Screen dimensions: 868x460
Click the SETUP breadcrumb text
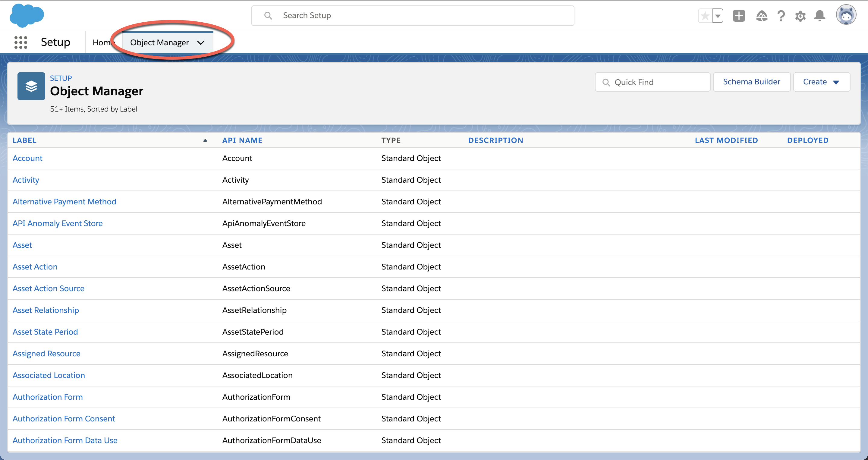coord(61,78)
